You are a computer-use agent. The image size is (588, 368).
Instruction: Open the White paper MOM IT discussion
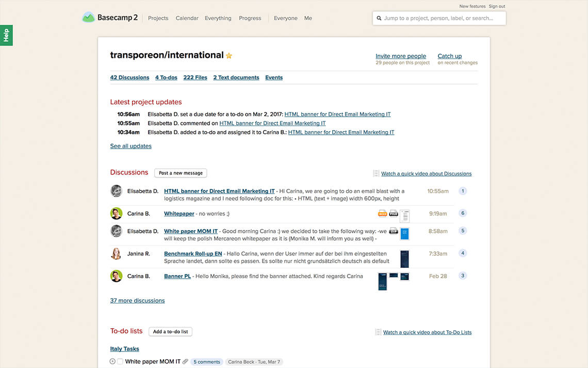pyautogui.click(x=190, y=231)
